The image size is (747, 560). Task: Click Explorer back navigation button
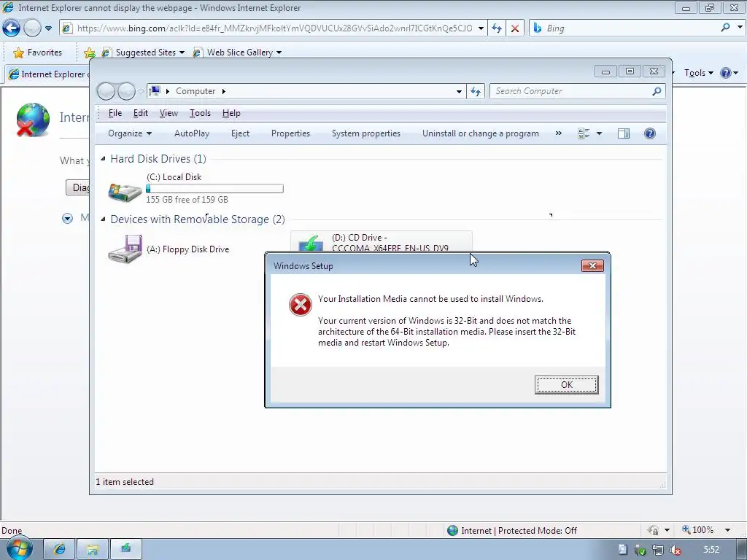click(x=106, y=91)
